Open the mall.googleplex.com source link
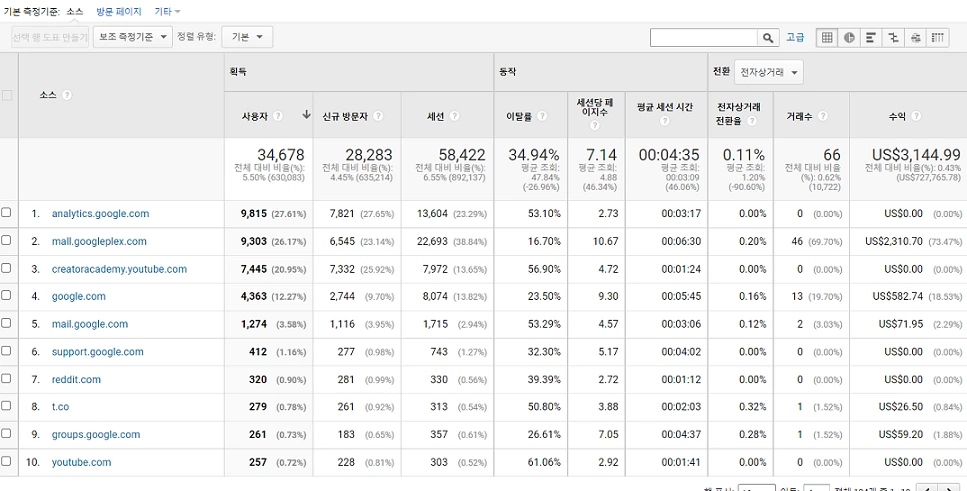The image size is (967, 491). click(x=99, y=241)
